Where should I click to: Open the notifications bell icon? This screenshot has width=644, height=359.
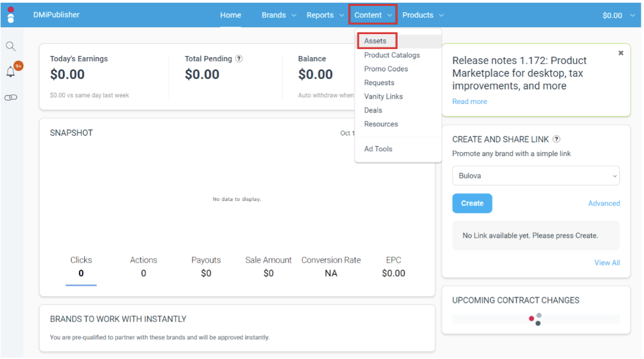pyautogui.click(x=11, y=72)
